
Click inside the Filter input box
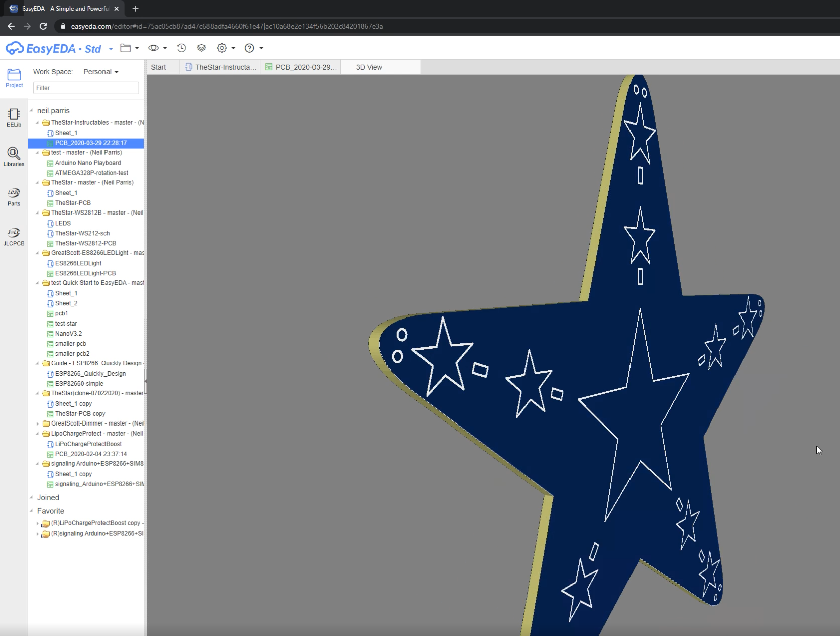tap(84, 88)
